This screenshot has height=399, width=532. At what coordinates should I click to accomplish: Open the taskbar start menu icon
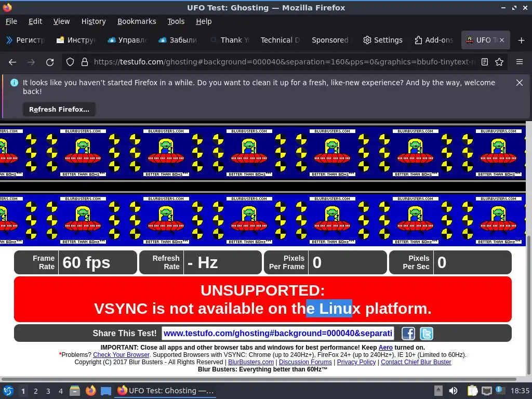[8, 391]
